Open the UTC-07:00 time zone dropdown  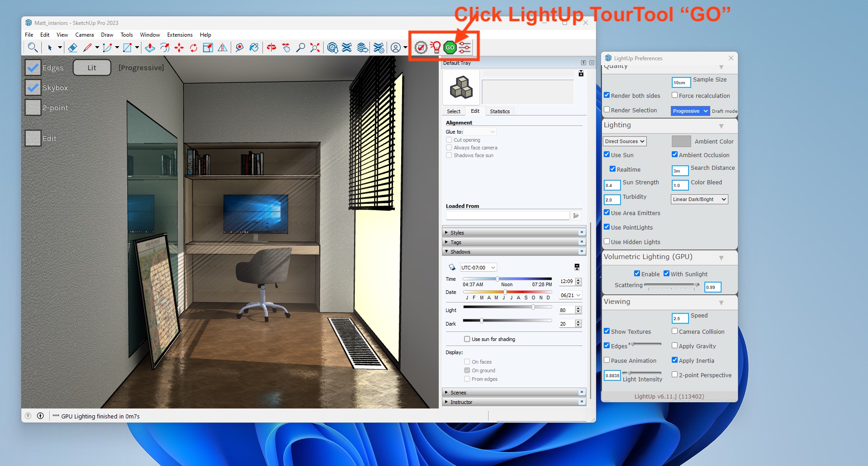(x=478, y=268)
